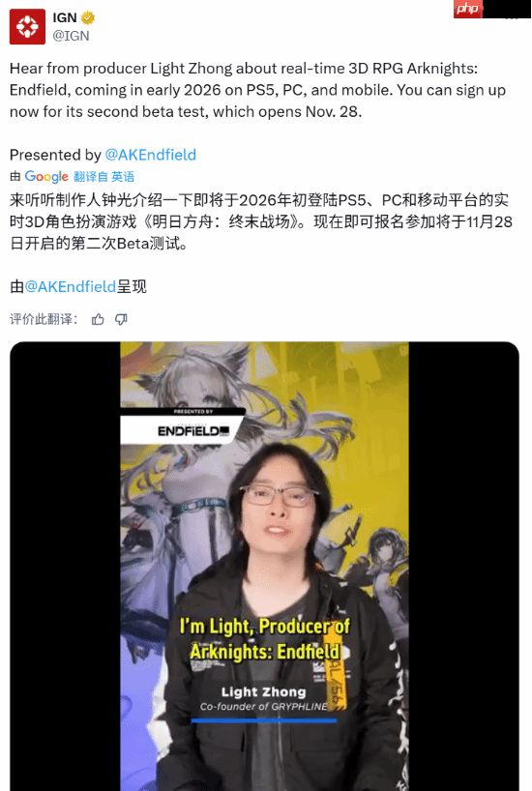Viewport: 532px width, 791px height.
Task: Open the IGN display name
Action: tap(65, 17)
